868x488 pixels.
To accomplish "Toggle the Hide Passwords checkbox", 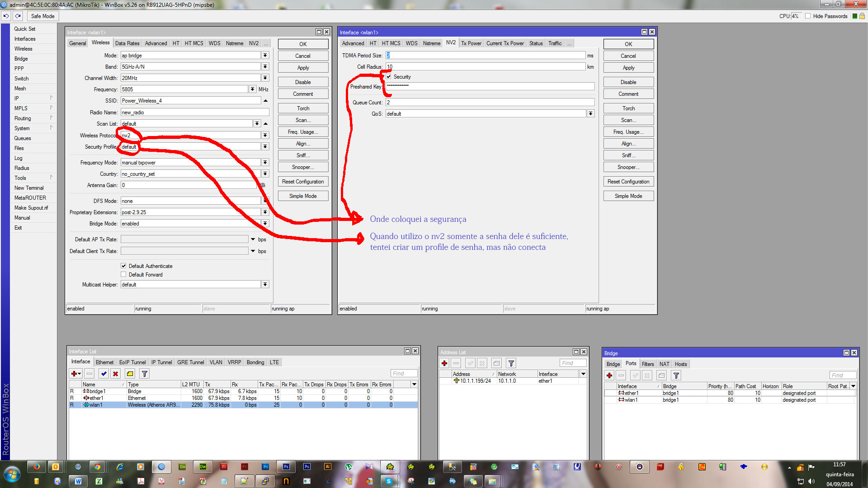I will tap(808, 16).
